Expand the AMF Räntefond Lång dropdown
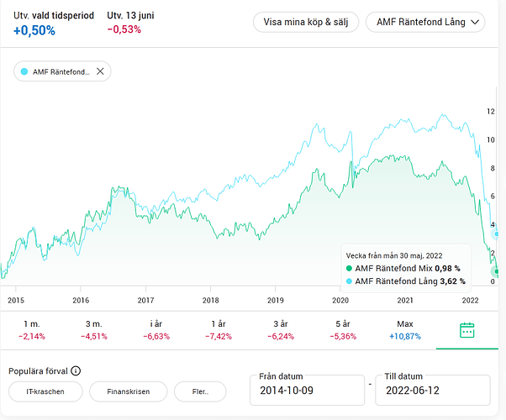Screen dimensions: 506x420 point(424,22)
